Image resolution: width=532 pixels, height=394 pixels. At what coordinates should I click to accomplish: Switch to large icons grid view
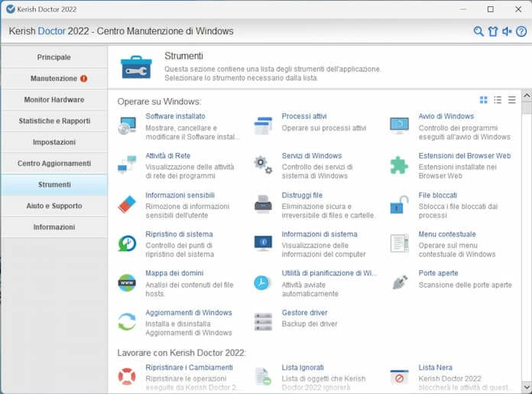pos(484,99)
